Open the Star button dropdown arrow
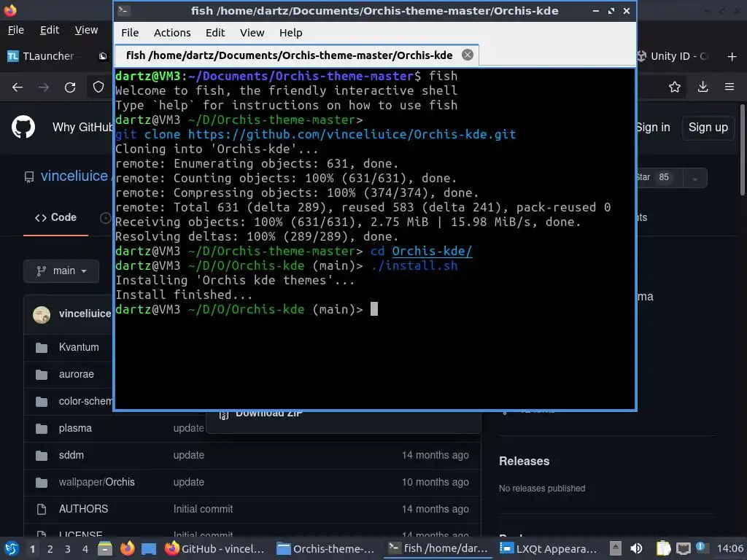The image size is (747, 560). click(695, 178)
